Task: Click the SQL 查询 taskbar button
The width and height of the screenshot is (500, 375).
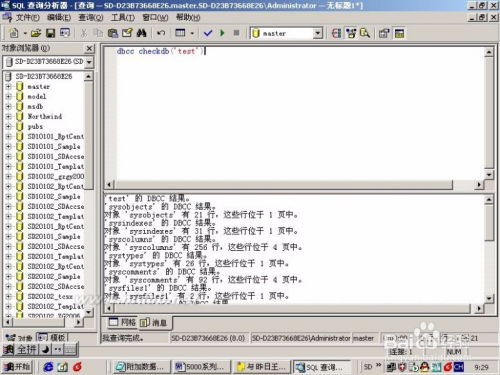Action: click(321, 367)
